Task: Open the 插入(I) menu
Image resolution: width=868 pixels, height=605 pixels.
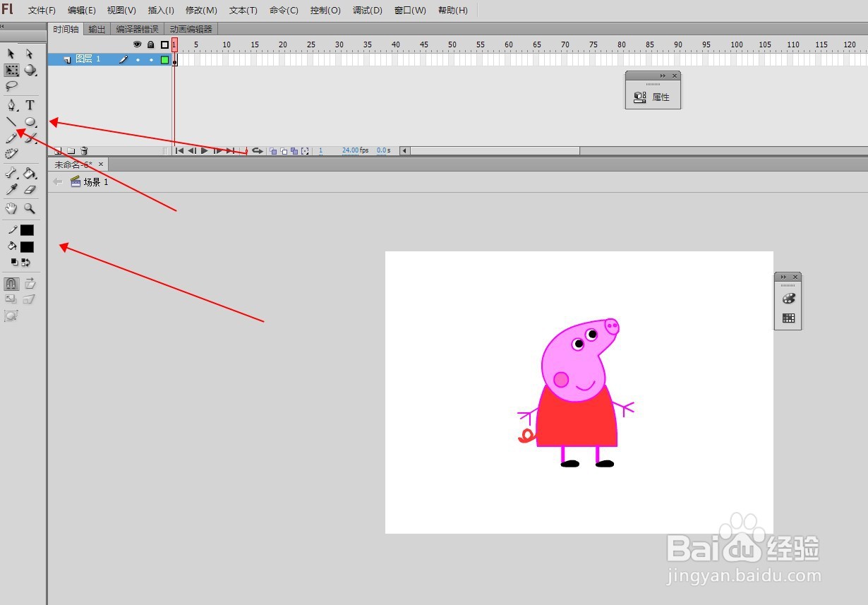Action: (161, 11)
